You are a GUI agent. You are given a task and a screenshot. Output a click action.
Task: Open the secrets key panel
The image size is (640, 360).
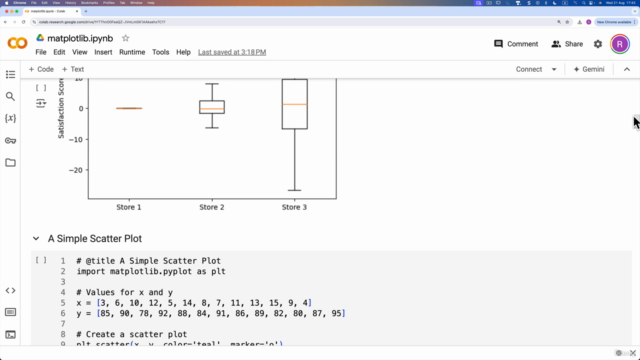pyautogui.click(x=11, y=140)
